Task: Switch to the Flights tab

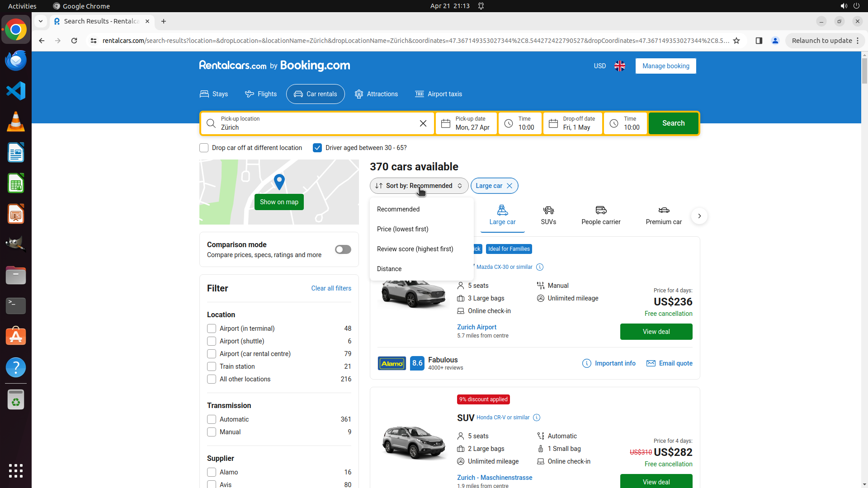Action: pyautogui.click(x=261, y=94)
